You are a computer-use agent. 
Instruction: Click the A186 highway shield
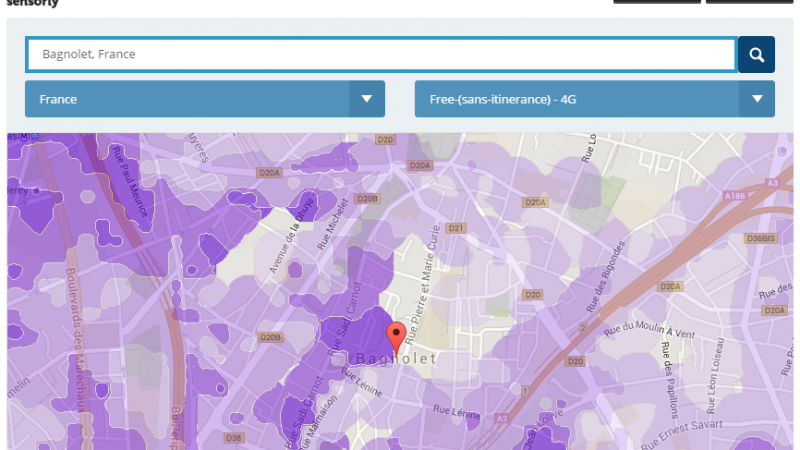click(735, 196)
